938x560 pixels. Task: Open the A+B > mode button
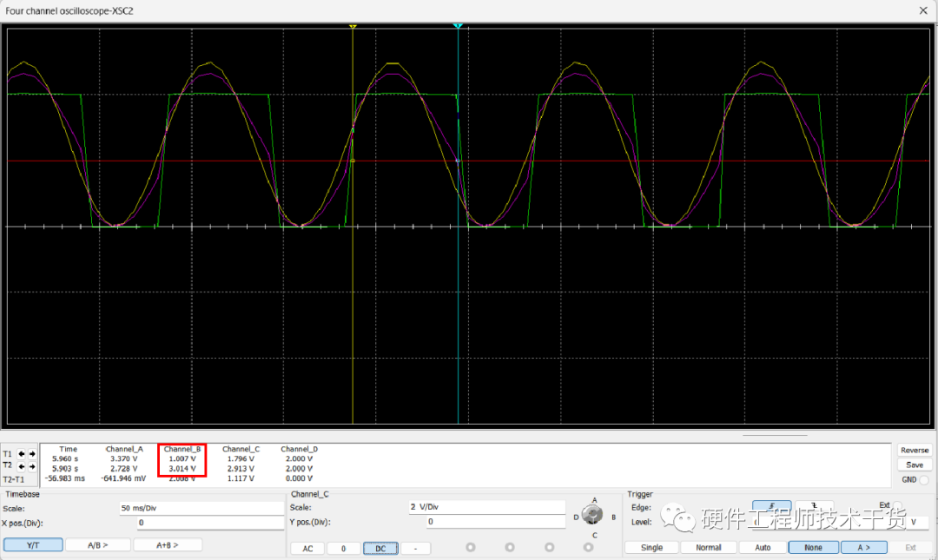[x=168, y=545]
